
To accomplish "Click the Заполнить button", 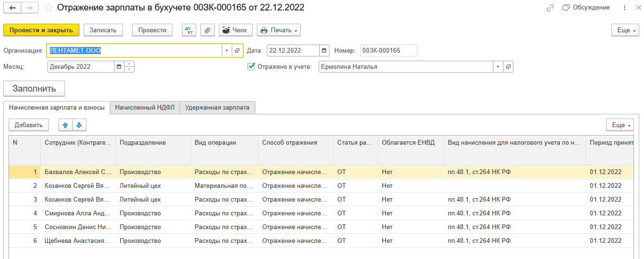I will tap(34, 88).
